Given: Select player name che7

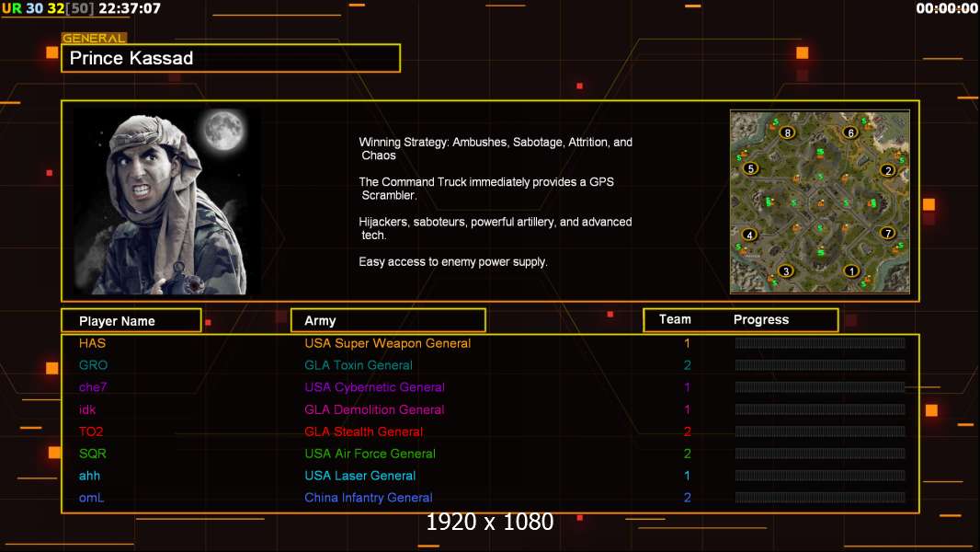Looking at the screenshot, I should click(93, 387).
